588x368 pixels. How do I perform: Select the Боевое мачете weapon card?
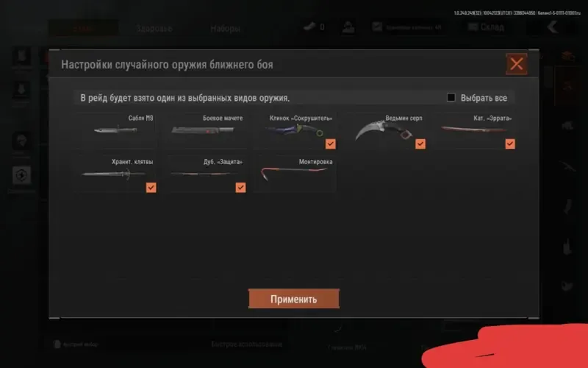click(205, 130)
